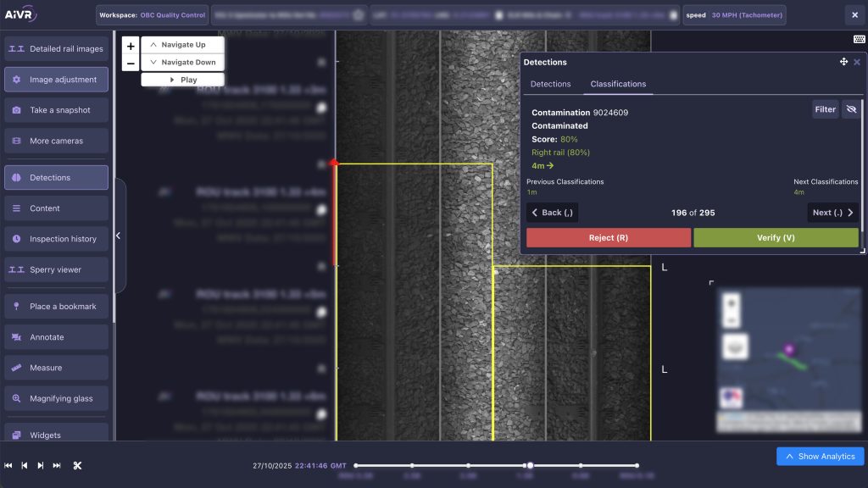The image size is (868, 488).
Task: Zoom in with the plus button
Action: point(131,46)
